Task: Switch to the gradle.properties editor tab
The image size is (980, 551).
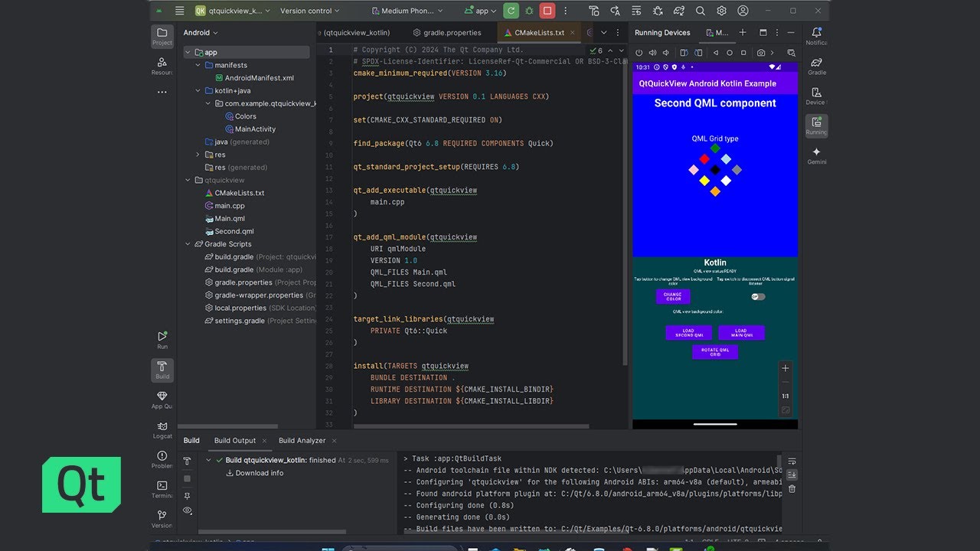Action: [x=446, y=33]
